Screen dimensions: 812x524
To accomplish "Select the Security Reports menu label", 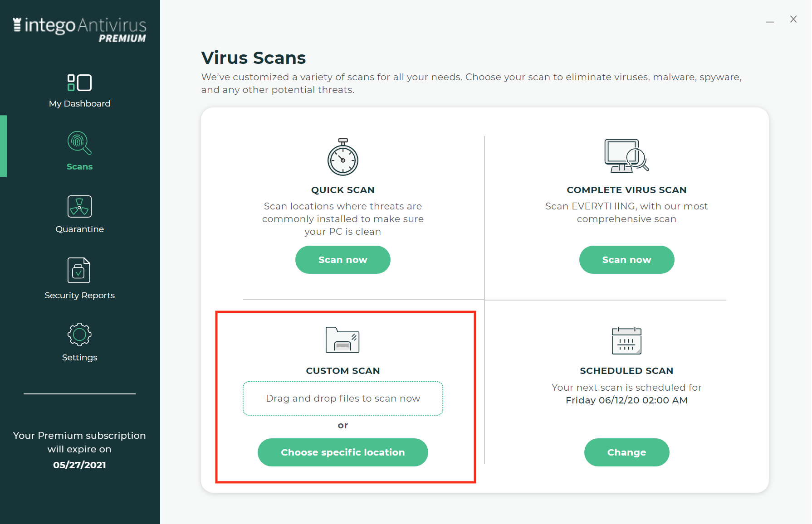I will tap(80, 296).
